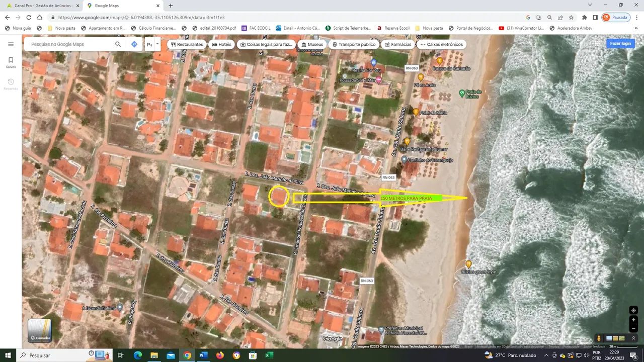
Task: Open Chrome extensions puzzle icon
Action: click(x=584, y=17)
